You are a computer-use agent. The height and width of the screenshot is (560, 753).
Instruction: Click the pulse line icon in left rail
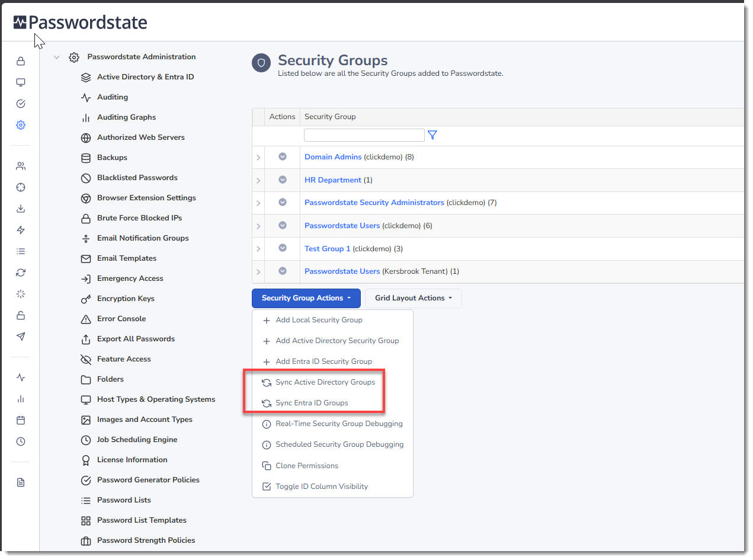(x=21, y=377)
